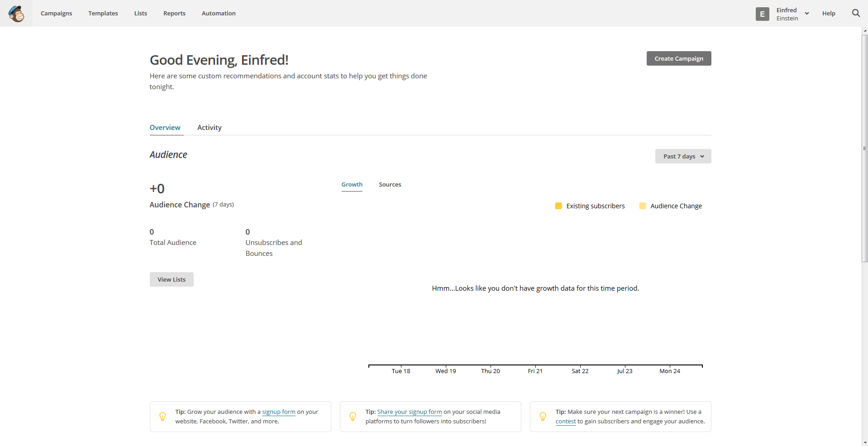The image size is (868, 446).
Task: Click the Audience section heading
Action: 168,155
